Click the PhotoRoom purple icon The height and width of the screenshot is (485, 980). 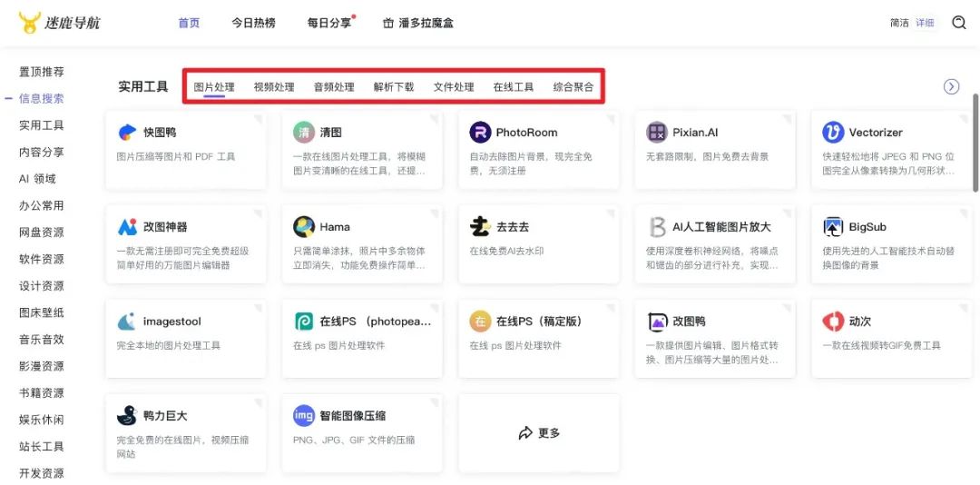(480, 133)
